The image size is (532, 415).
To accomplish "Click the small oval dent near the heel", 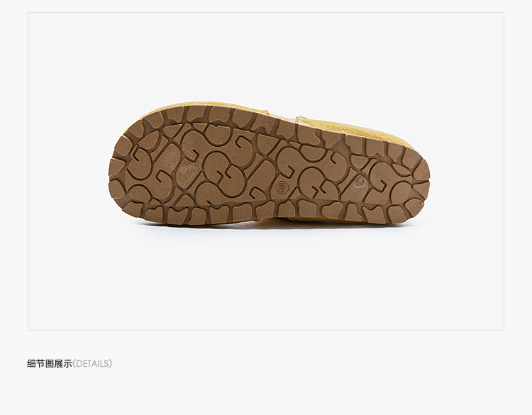I will click(x=360, y=183).
